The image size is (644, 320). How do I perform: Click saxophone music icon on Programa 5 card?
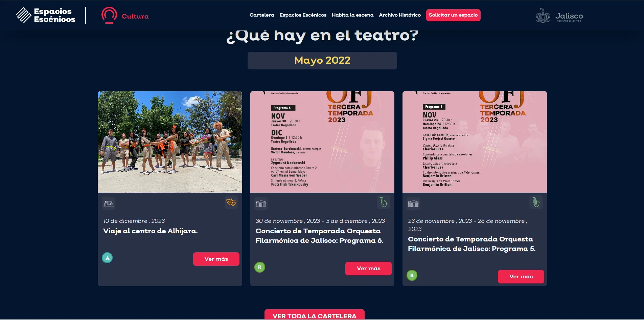pyautogui.click(x=536, y=202)
